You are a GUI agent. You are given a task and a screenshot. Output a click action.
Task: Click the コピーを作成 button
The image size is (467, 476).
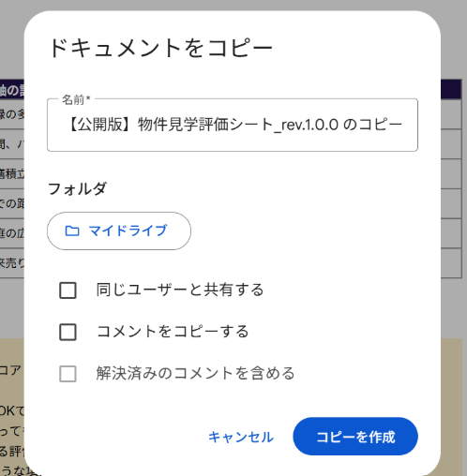[355, 437]
